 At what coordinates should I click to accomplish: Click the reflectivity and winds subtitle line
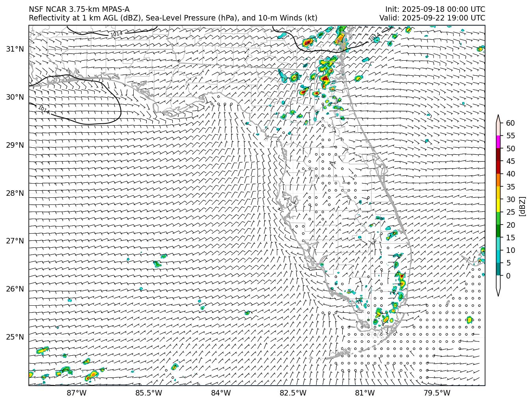coord(173,18)
